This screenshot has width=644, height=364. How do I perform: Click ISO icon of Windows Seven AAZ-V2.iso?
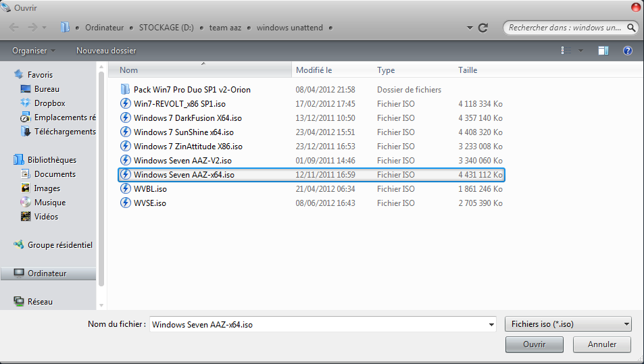click(125, 160)
